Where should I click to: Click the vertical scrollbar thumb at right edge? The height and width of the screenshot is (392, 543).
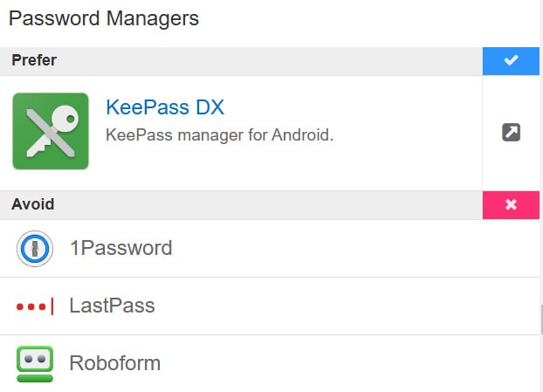click(541, 320)
